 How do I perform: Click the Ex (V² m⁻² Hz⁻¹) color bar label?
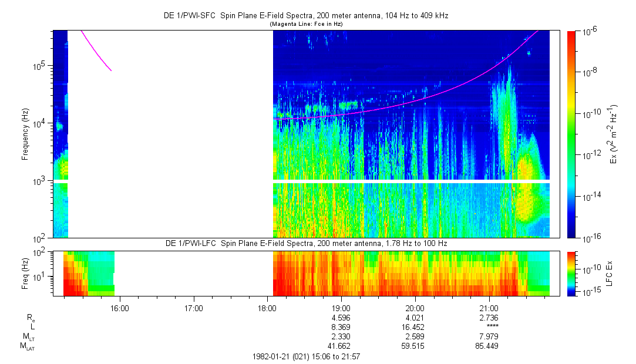coord(613,134)
